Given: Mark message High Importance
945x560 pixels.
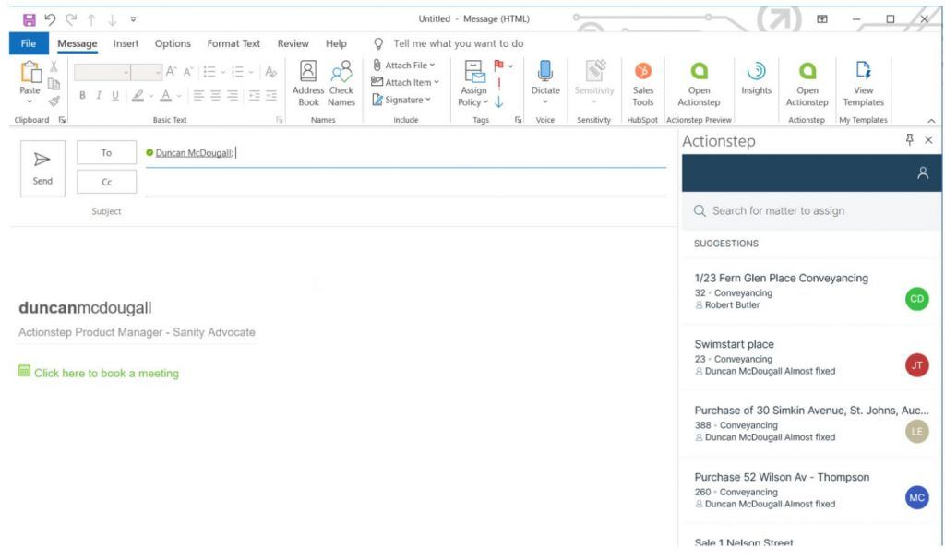Looking at the screenshot, I should (x=499, y=84).
